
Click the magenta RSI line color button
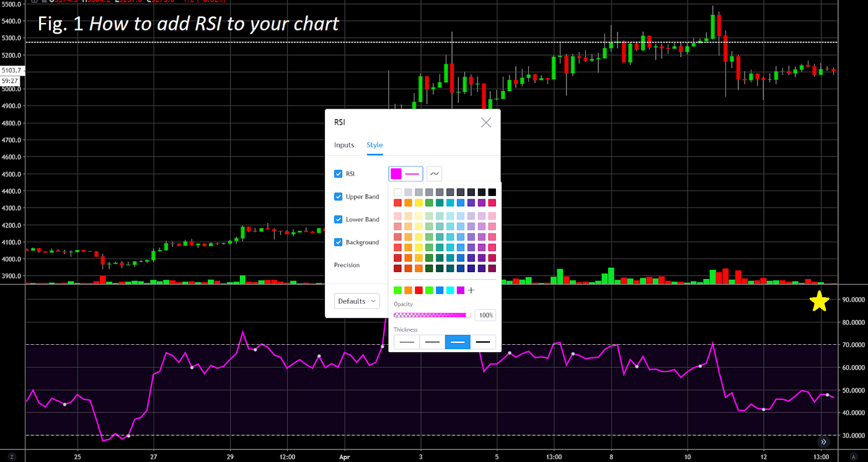click(x=406, y=174)
